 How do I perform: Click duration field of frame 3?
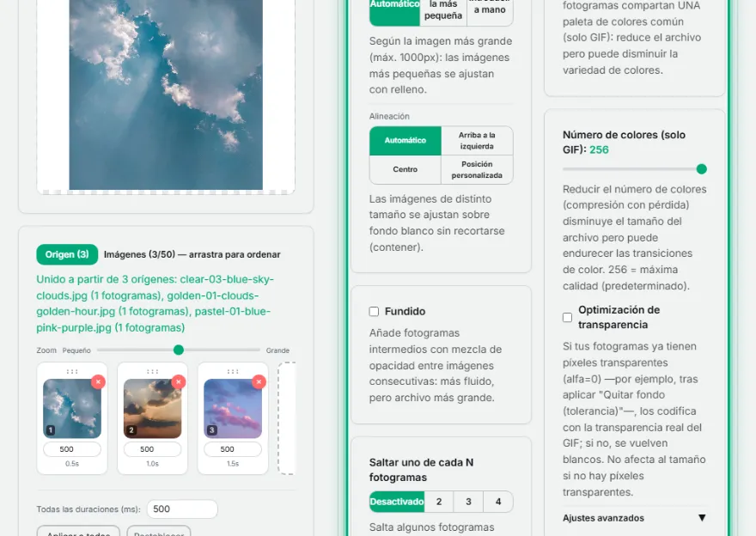tap(233, 449)
